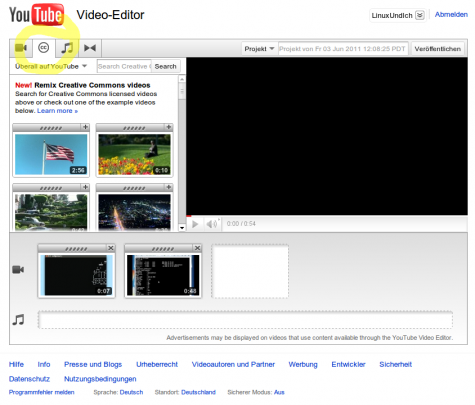Open the transitions tab

pyautogui.click(x=90, y=48)
